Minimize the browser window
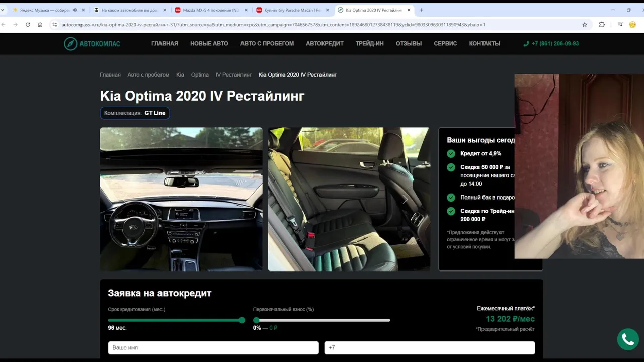Viewport: 644px width, 362px height. click(x=613, y=10)
